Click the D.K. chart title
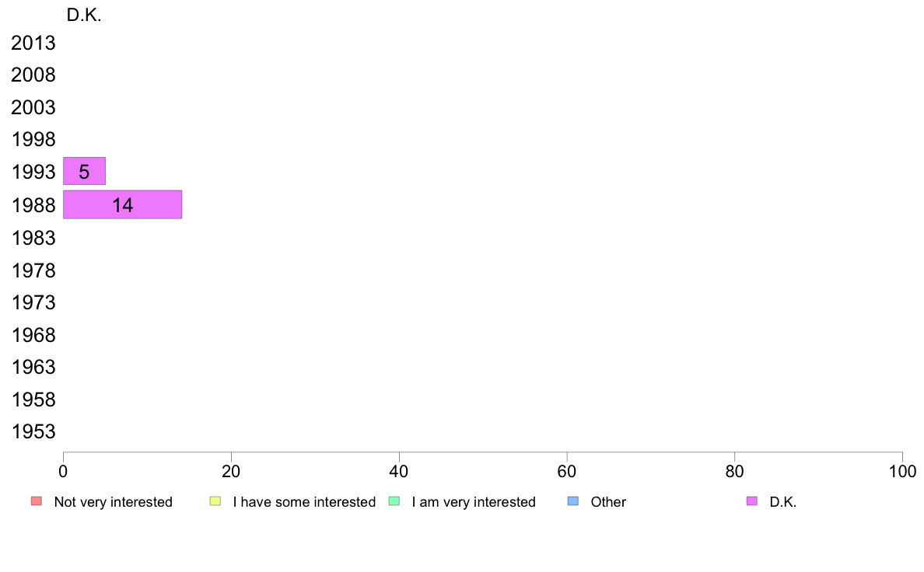 (x=84, y=16)
